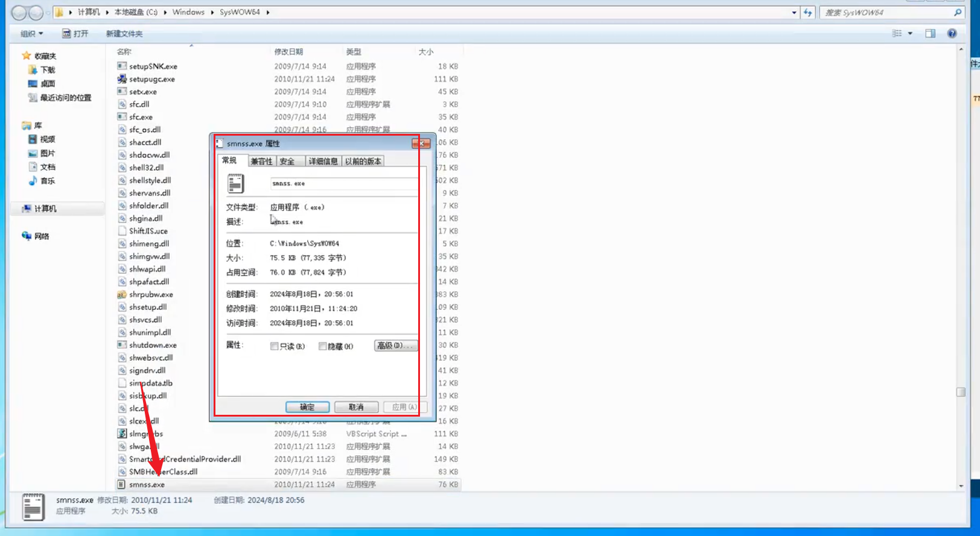The width and height of the screenshot is (980, 536).
Task: Switch to the Compatibility tab
Action: coord(262,162)
